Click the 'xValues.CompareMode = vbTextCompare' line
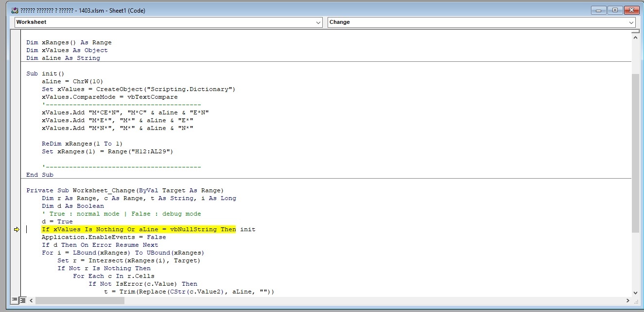 tap(110, 97)
